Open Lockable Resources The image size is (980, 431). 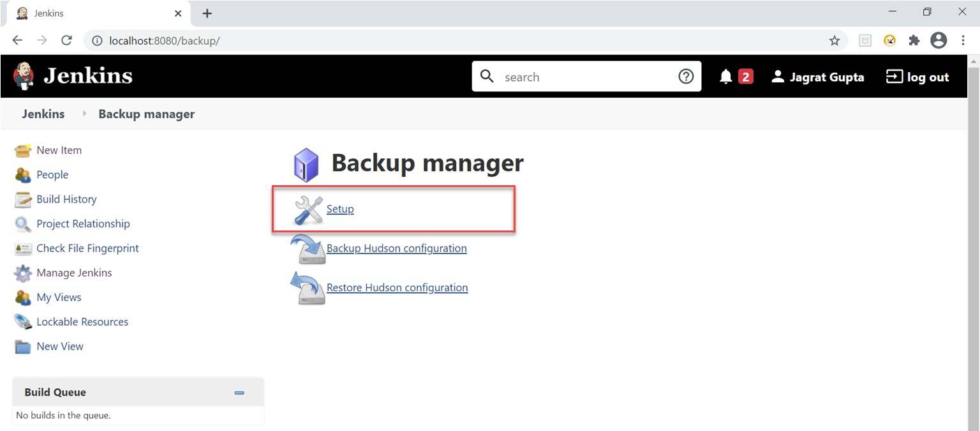click(x=82, y=321)
